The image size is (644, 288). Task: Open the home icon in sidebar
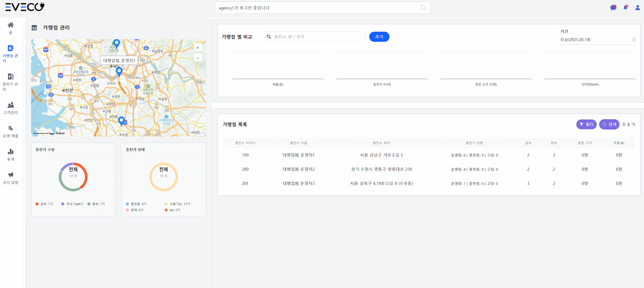coord(11,25)
